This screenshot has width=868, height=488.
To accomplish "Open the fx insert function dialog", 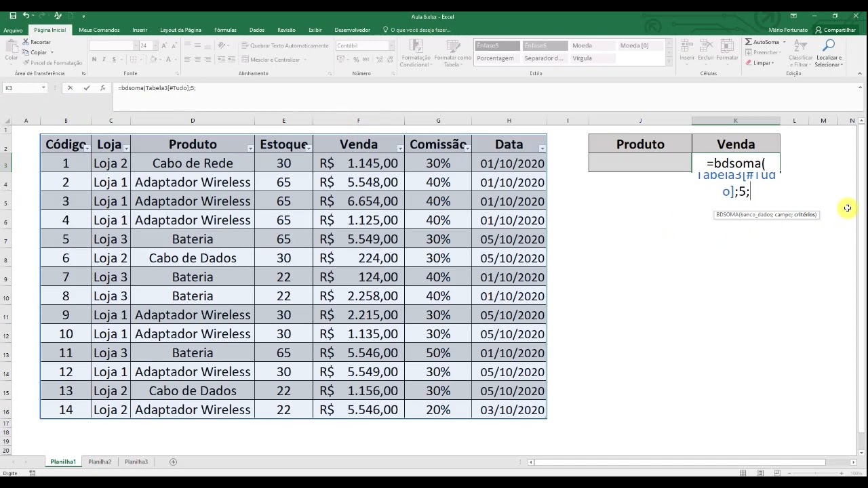I will (x=102, y=88).
